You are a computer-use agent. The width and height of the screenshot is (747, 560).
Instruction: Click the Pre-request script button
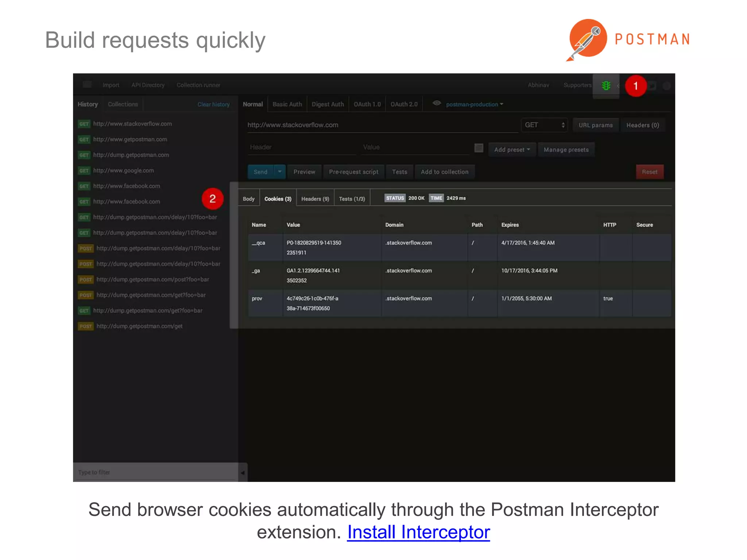(x=353, y=172)
